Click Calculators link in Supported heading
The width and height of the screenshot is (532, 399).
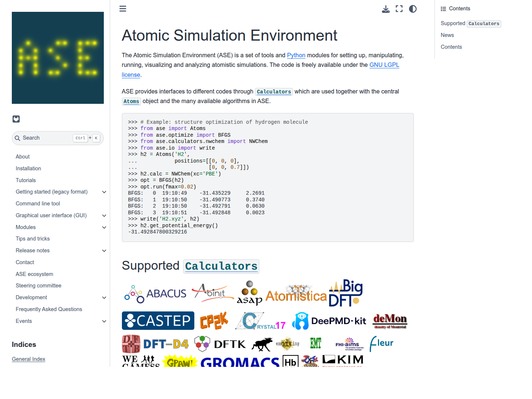[x=221, y=266]
